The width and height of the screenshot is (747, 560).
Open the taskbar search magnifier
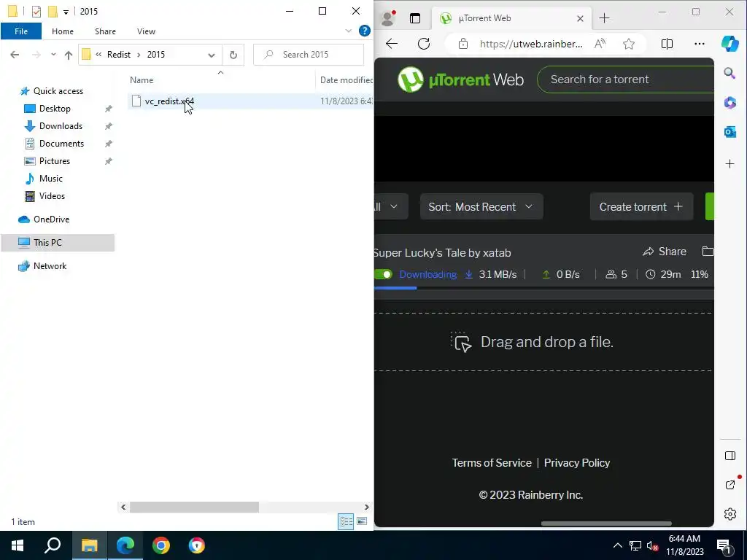pyautogui.click(x=53, y=545)
